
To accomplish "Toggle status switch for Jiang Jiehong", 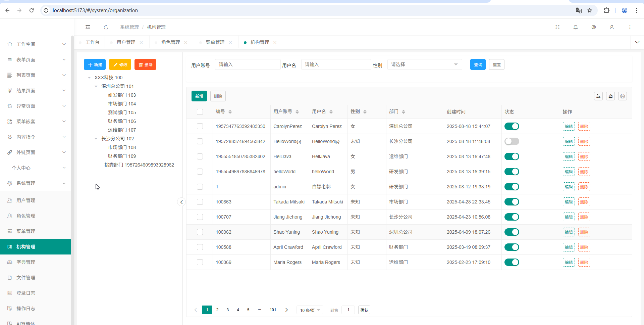I will [512, 217].
